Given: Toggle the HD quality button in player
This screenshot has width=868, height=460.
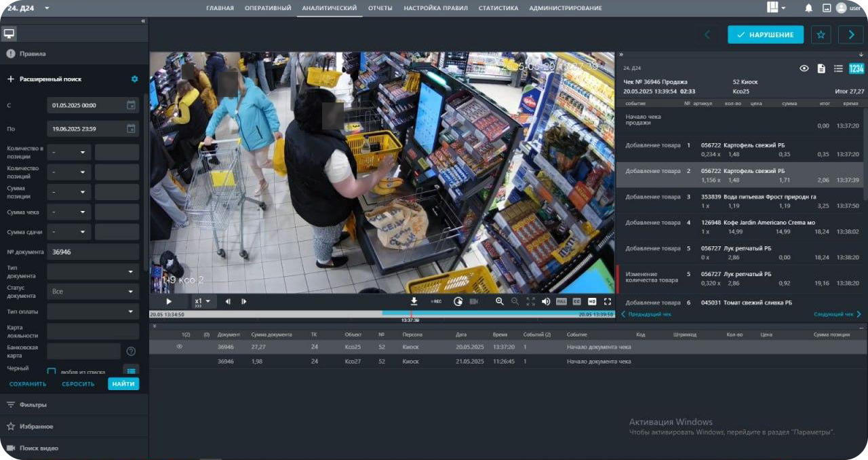Looking at the screenshot, I should click(x=592, y=301).
